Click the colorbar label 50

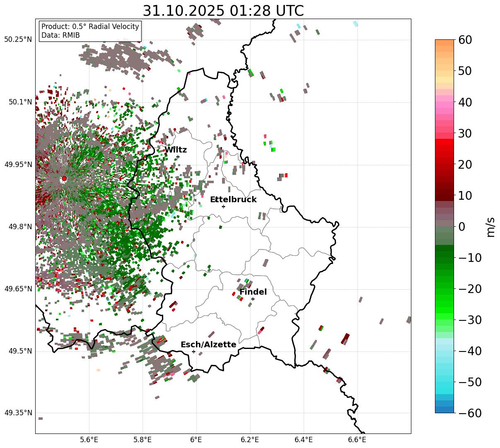point(466,71)
